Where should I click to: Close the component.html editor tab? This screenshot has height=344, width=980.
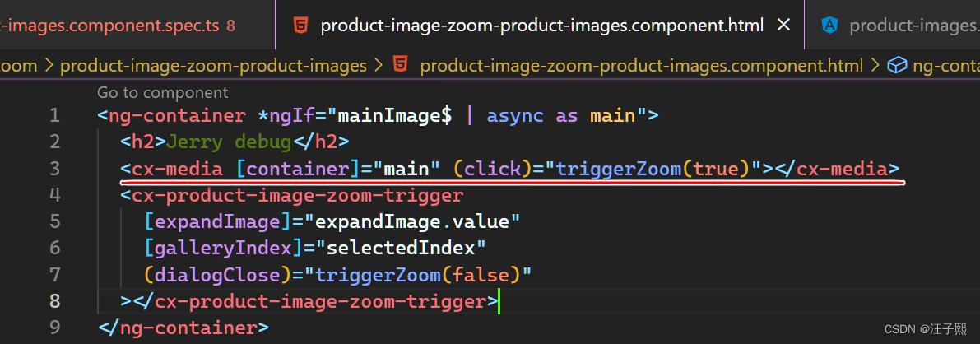[x=783, y=25]
